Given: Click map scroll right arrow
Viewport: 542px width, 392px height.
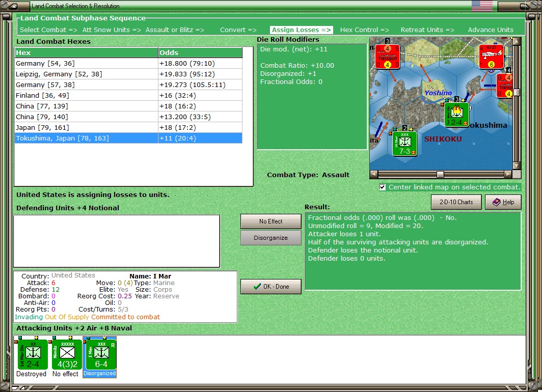Looking at the screenshot, I should pyautogui.click(x=507, y=175).
